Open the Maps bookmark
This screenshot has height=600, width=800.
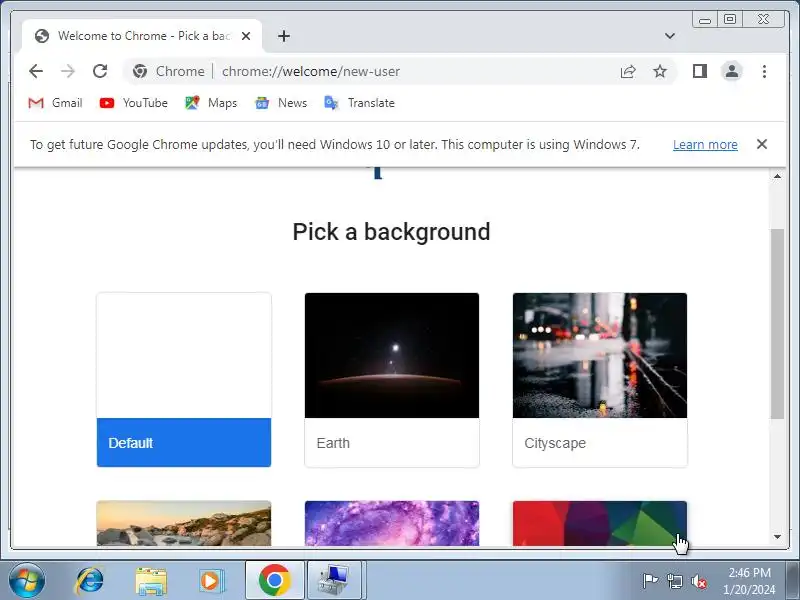click(211, 103)
